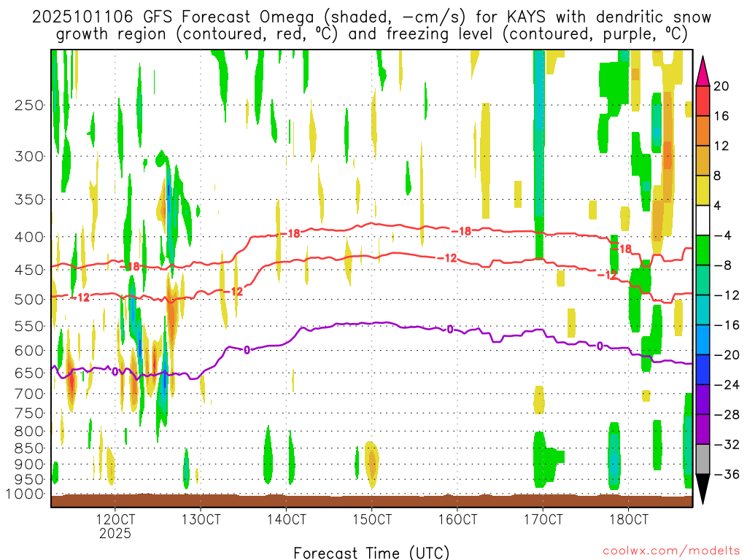Click the -18 contour label near 140CT
This screenshot has width=747, height=560.
click(x=290, y=233)
